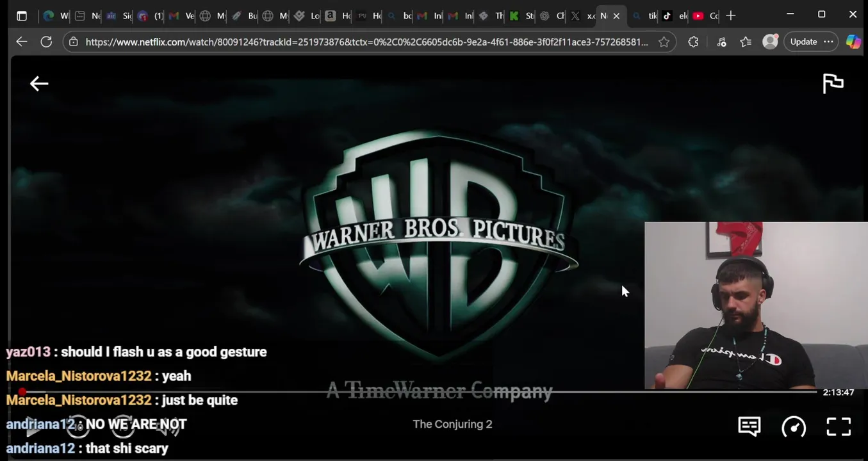Click the browser back arrow

[21, 42]
